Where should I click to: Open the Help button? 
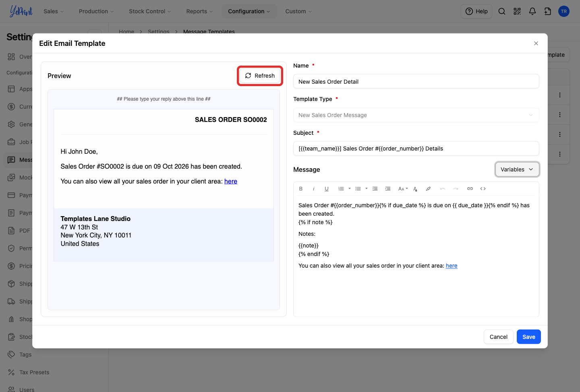click(476, 11)
